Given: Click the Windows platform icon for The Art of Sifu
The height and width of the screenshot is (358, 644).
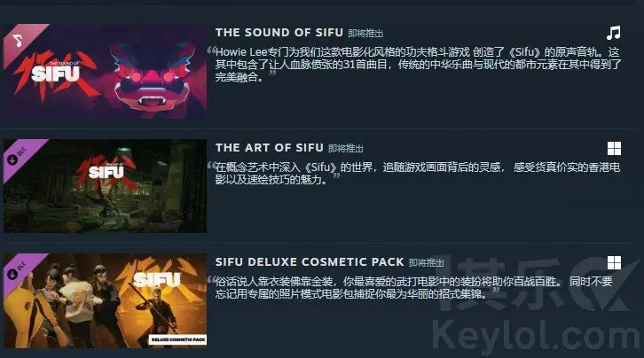Looking at the screenshot, I should point(614,149).
